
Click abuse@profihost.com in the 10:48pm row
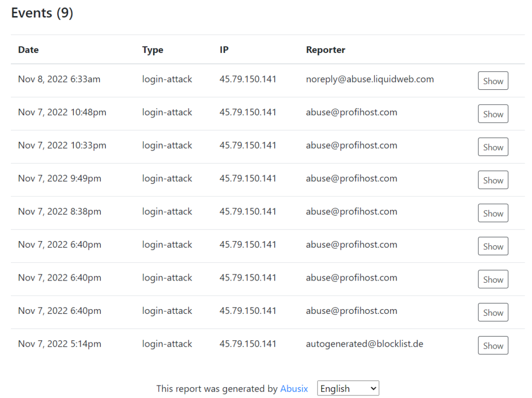click(352, 112)
